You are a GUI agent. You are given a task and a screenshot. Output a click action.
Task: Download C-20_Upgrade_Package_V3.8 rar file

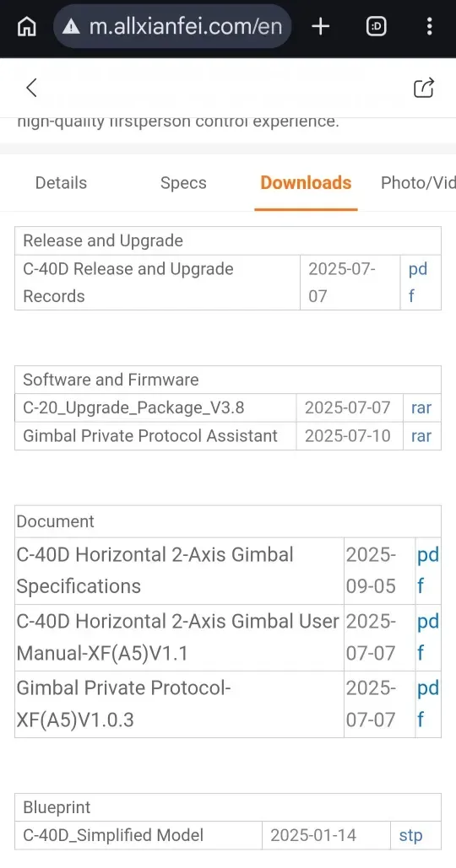421,408
